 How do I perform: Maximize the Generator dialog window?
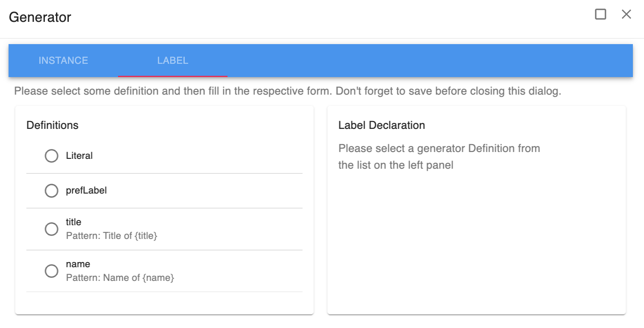(x=600, y=15)
